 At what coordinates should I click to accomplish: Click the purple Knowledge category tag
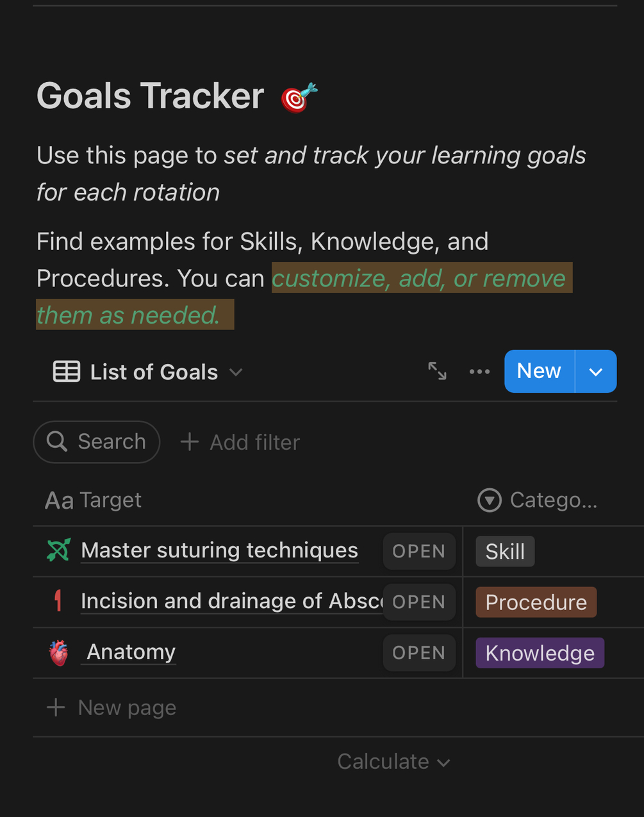coord(540,653)
